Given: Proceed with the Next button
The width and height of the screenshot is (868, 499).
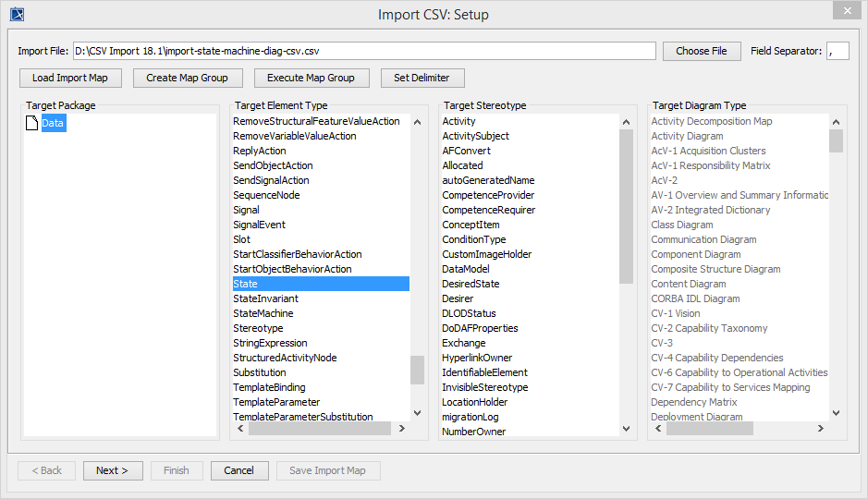Looking at the screenshot, I should pyautogui.click(x=113, y=470).
